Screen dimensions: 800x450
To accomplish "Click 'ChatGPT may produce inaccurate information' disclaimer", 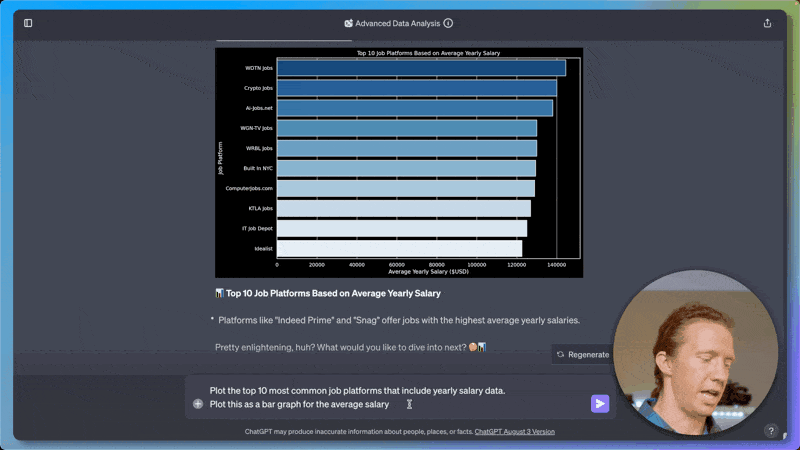I will tap(358, 432).
